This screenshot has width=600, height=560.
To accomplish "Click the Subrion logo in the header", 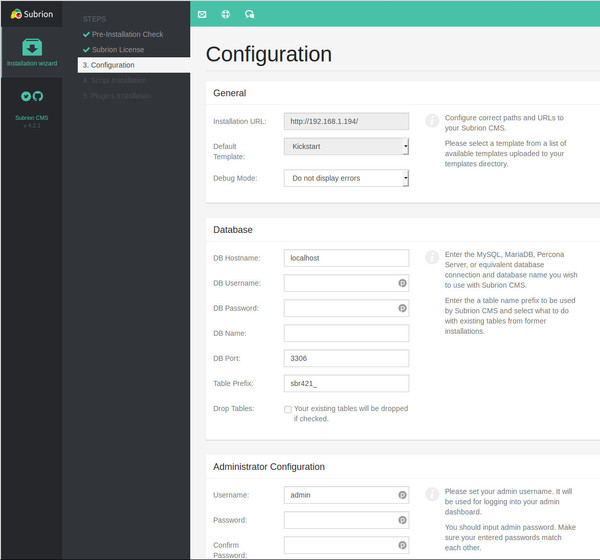I will (31, 14).
